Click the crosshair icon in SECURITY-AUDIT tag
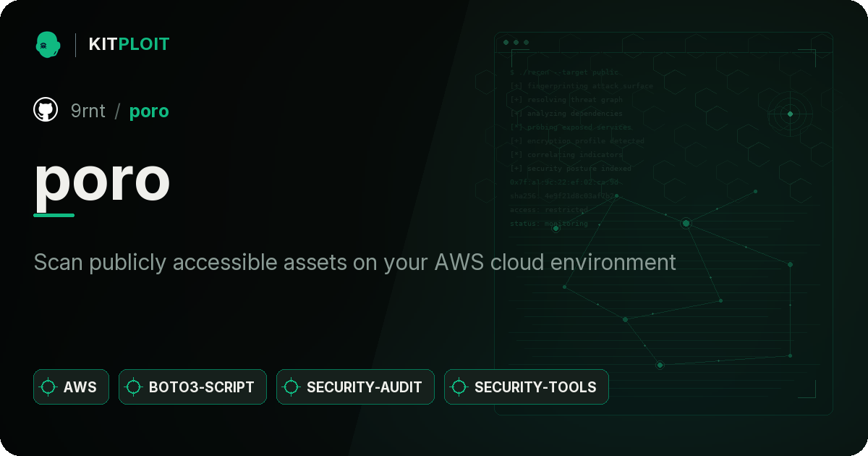The width and height of the screenshot is (868, 456). (x=292, y=387)
